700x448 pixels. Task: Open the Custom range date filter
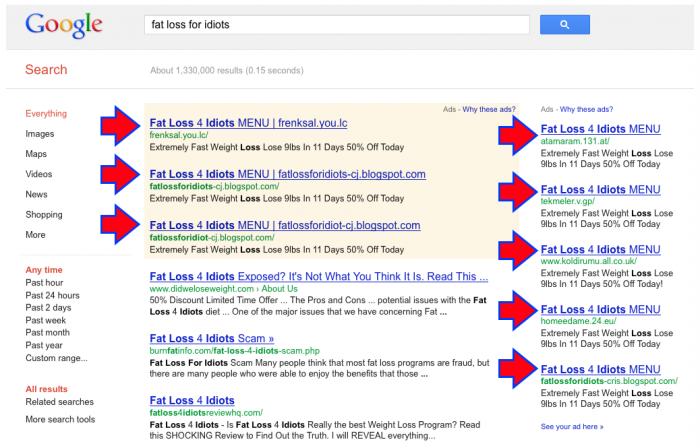tap(58, 358)
